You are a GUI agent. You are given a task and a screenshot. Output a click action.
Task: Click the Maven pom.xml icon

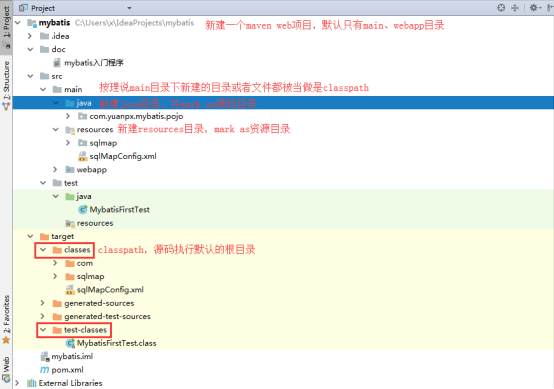tap(45, 370)
